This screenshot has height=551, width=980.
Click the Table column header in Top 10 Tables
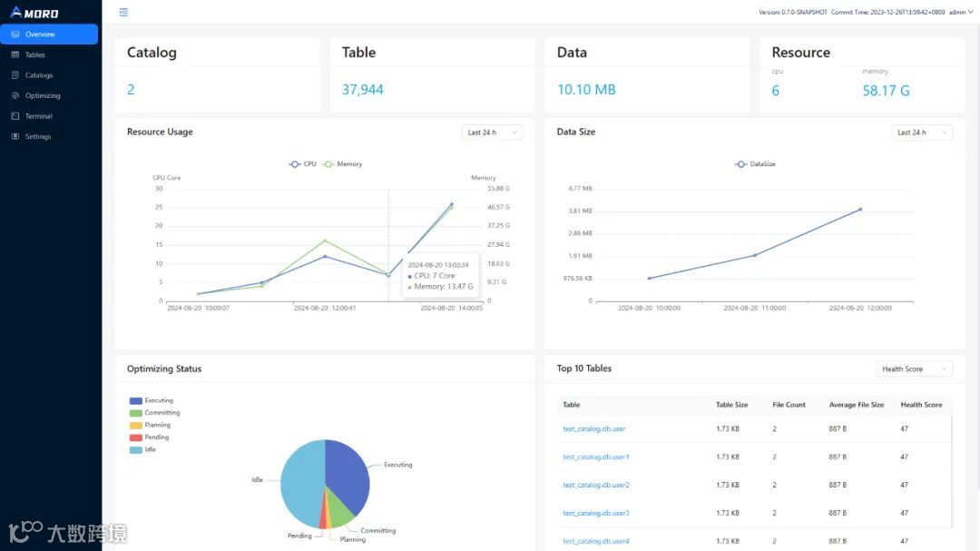coord(572,405)
